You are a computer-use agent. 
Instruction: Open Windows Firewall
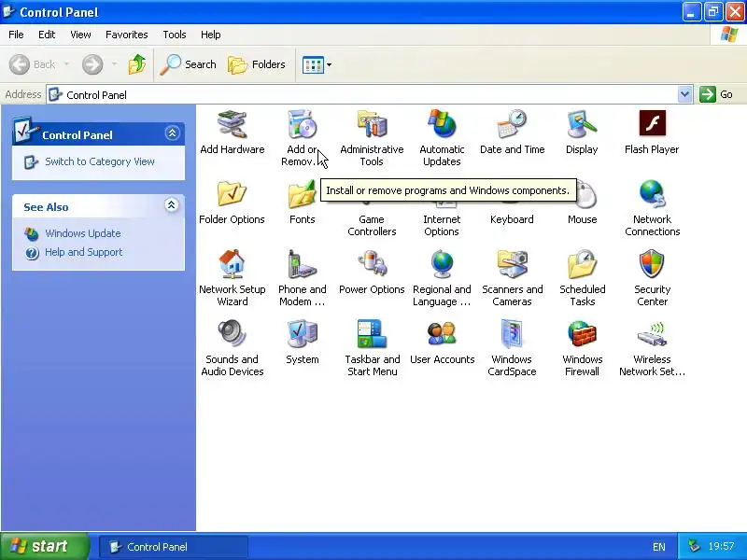click(582, 348)
